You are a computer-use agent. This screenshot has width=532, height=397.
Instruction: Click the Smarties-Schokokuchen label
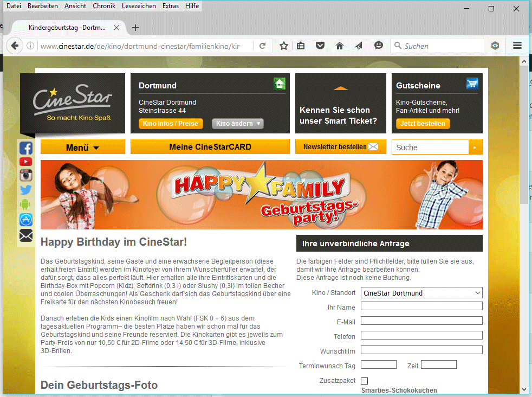coord(399,390)
